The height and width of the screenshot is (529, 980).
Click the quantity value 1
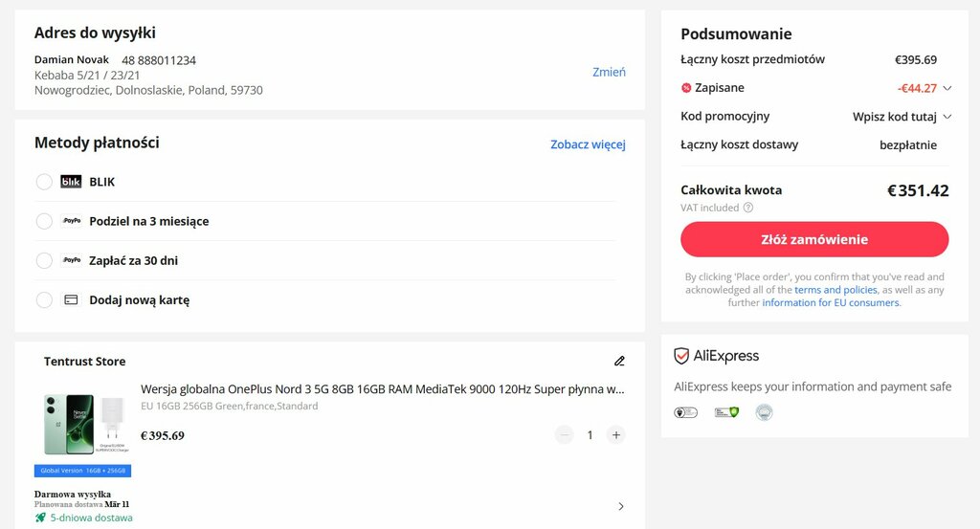(x=590, y=435)
